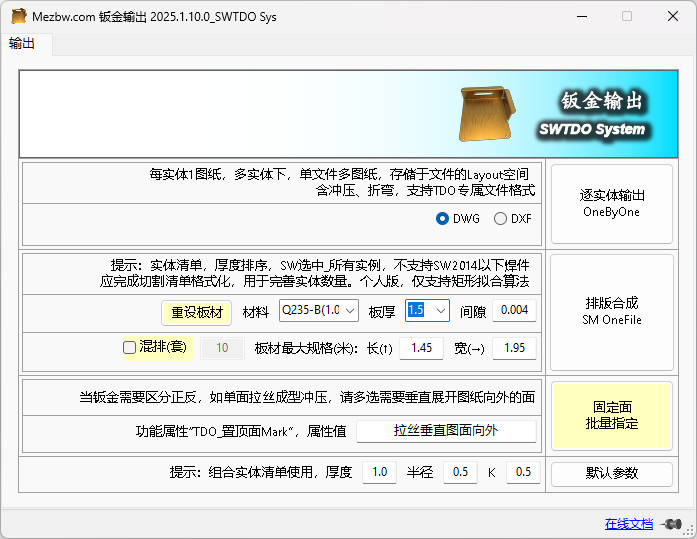
Task: Switch to the 输出 tab
Action: [22, 43]
